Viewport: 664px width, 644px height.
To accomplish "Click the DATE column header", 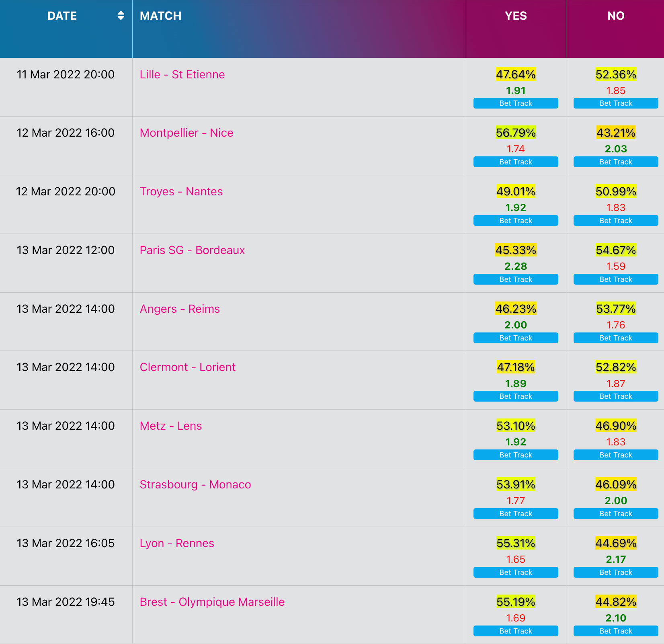I will click(x=66, y=29).
